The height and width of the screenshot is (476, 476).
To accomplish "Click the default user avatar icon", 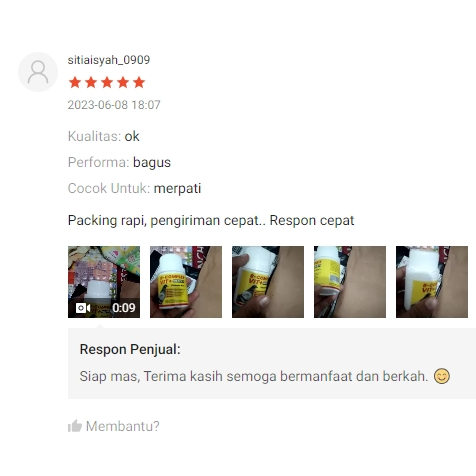I will click(38, 72).
